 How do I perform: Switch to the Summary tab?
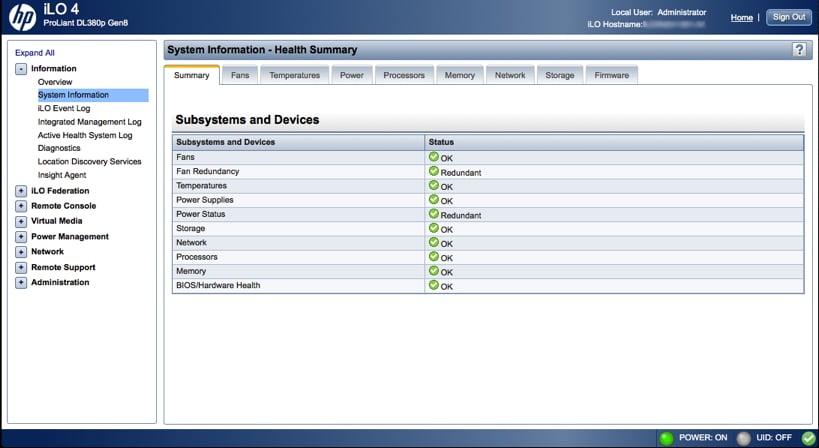coord(192,75)
